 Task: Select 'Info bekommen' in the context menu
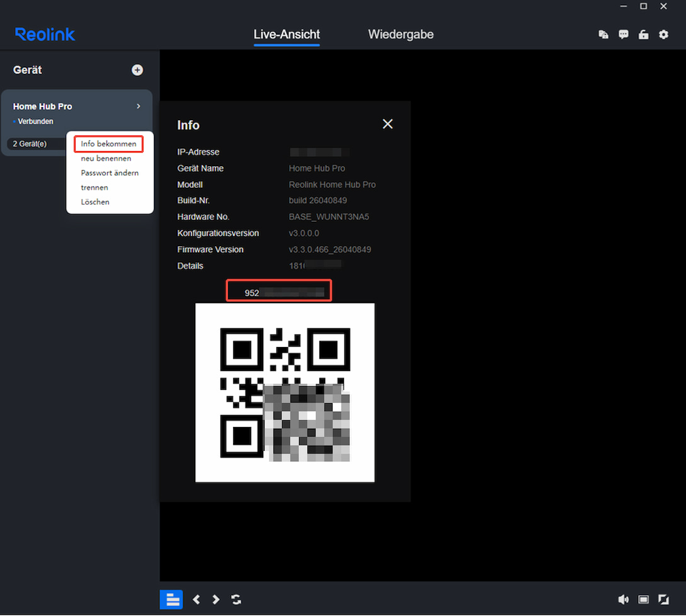[108, 144]
